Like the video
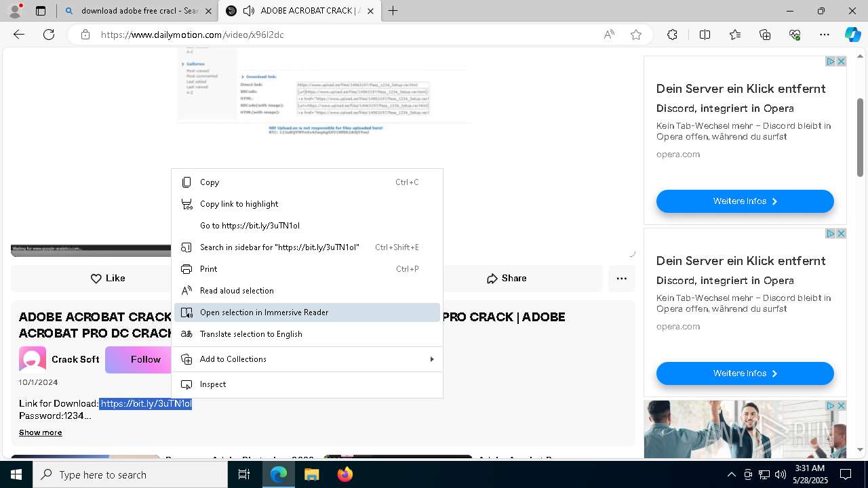Viewport: 868px width, 488px height. tap(107, 279)
